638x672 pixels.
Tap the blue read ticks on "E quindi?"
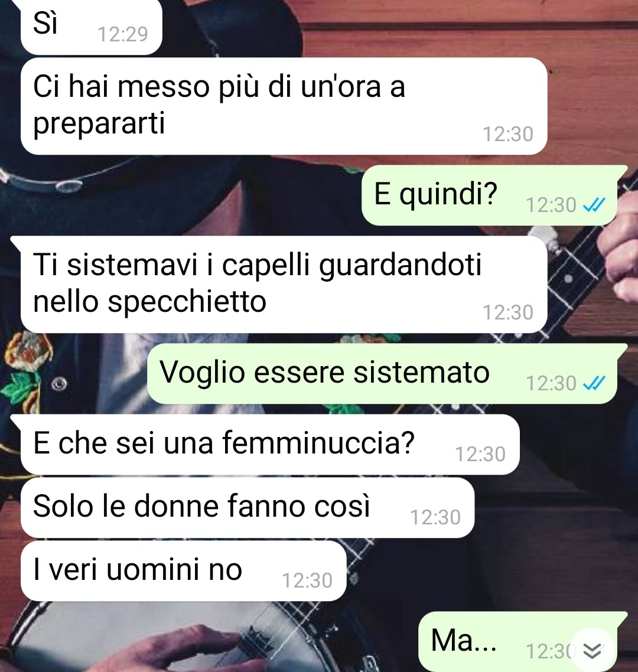coord(594,205)
